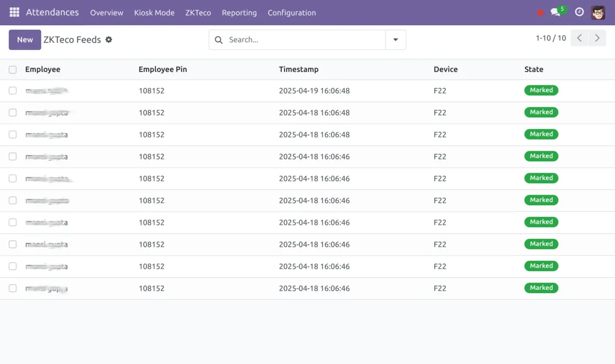Sort by the Timestamp column header
The height and width of the screenshot is (364, 615).
pyautogui.click(x=298, y=70)
